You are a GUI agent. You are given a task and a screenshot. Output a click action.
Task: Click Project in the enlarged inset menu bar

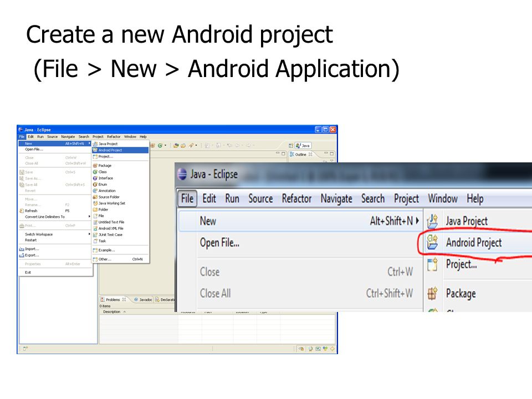[406, 198]
